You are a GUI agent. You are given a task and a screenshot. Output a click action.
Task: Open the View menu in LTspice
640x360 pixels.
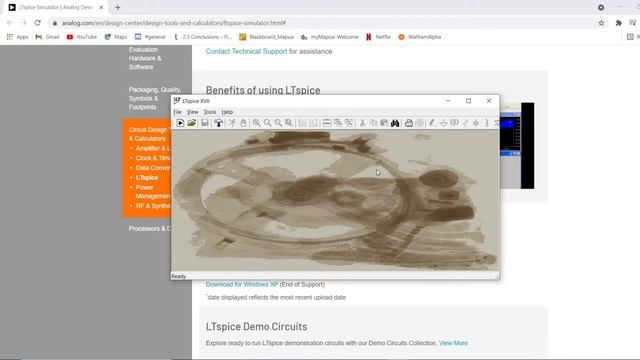point(192,112)
